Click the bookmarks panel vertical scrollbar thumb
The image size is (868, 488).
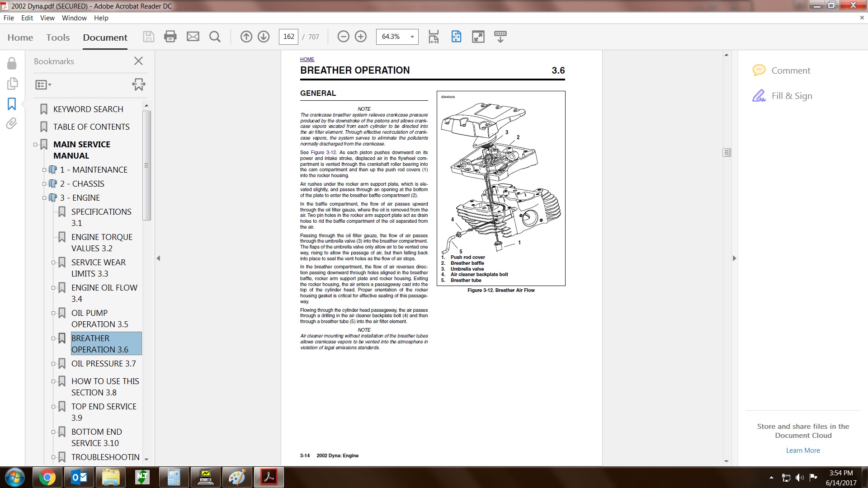pos(146,165)
